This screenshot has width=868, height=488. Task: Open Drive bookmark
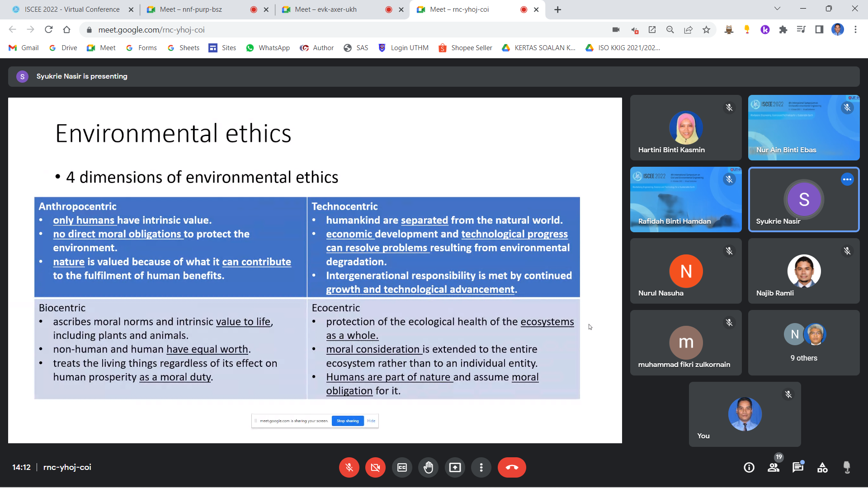click(63, 48)
